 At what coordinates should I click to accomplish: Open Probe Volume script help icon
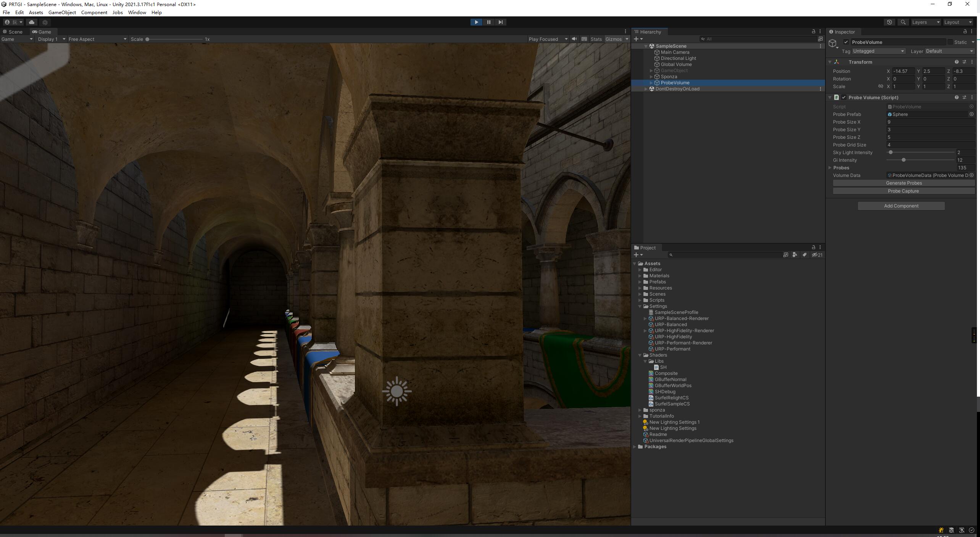956,97
